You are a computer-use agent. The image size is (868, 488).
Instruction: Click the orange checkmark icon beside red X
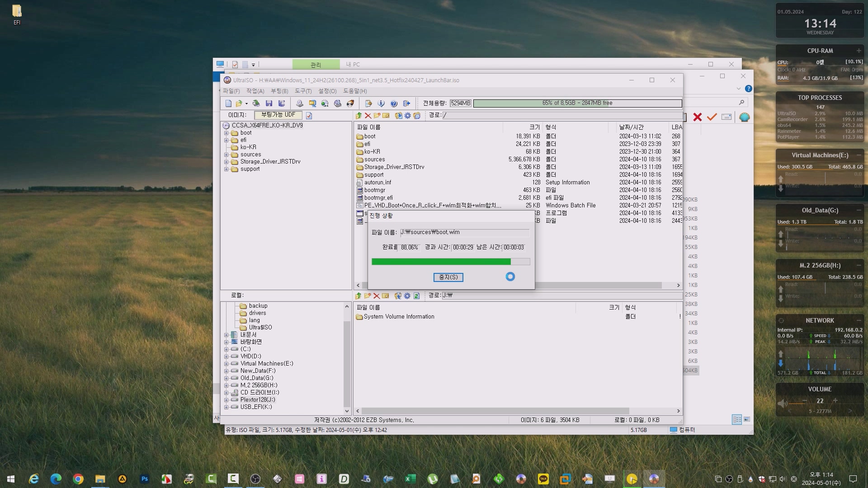coord(712,117)
